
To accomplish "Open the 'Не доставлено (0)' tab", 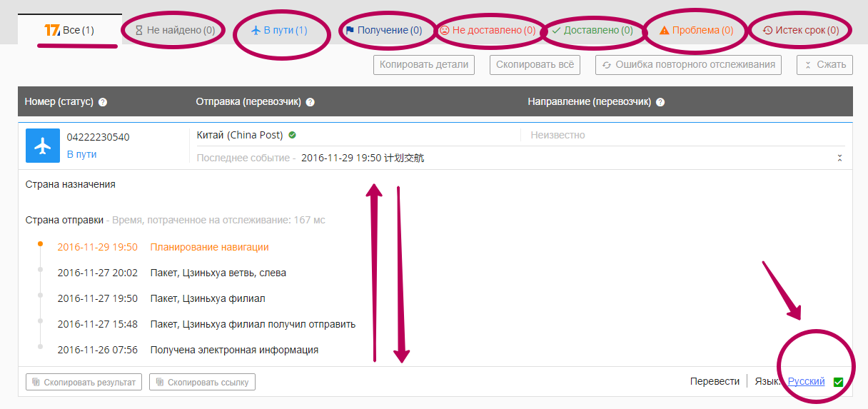I will [x=488, y=30].
